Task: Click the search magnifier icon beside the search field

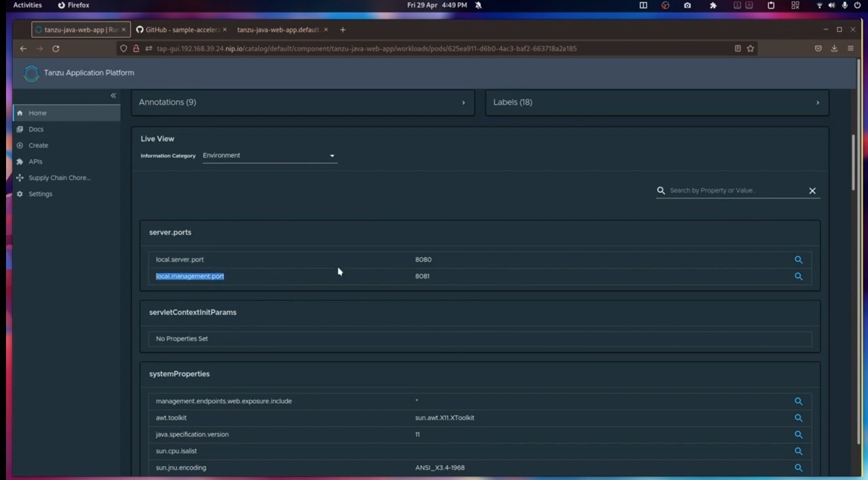Action: [661, 191]
